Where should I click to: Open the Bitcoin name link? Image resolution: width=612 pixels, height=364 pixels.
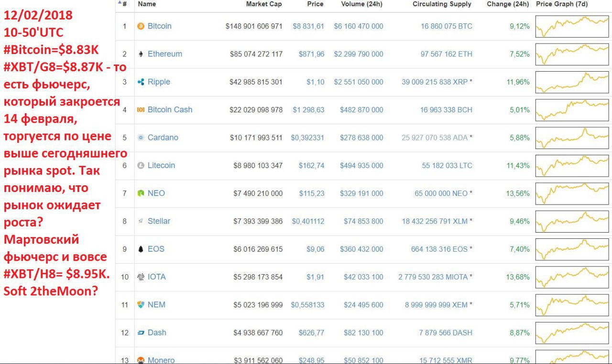point(159,26)
